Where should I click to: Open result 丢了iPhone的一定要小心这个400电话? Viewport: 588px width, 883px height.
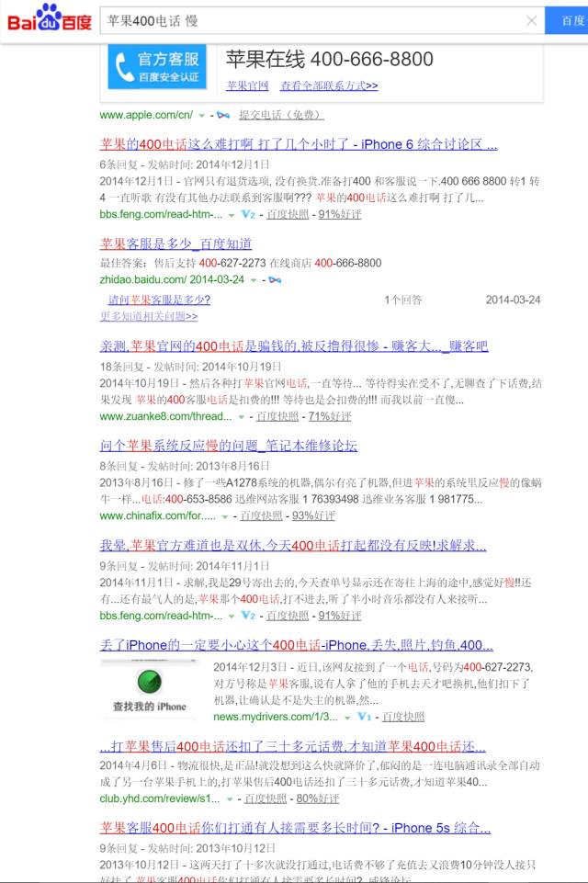click(x=296, y=645)
